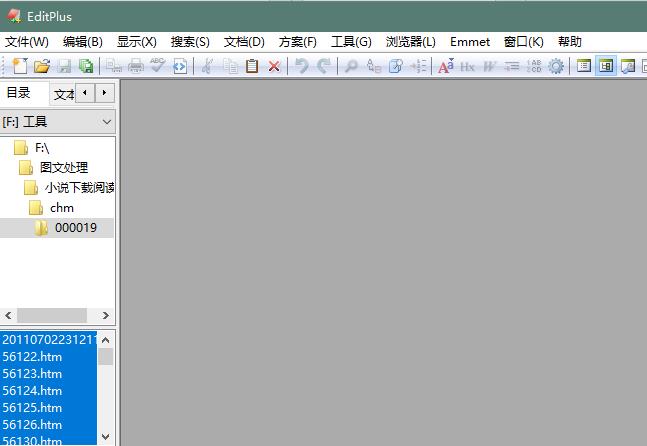Toggle the highlighted cliptext window icon
This screenshot has height=446, width=647.
coord(606,66)
